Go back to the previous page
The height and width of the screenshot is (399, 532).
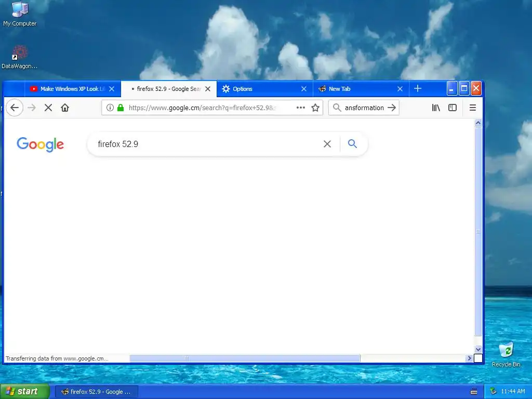[x=15, y=108]
